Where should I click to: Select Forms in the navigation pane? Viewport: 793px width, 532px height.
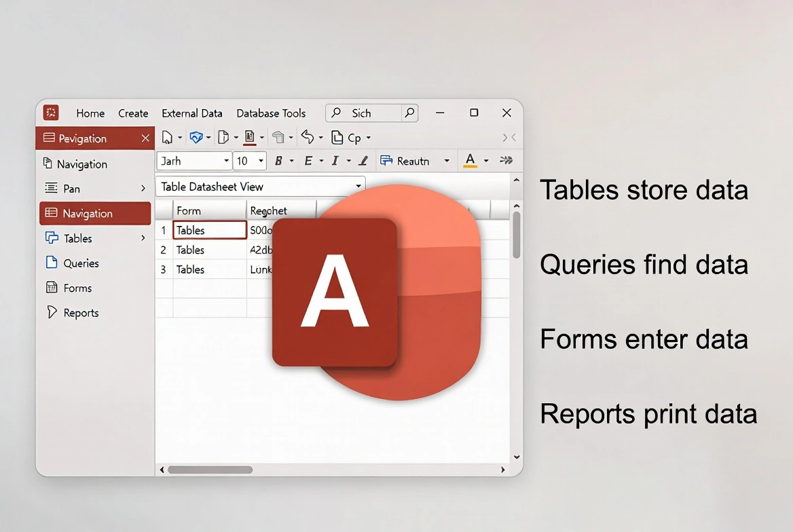click(x=76, y=288)
